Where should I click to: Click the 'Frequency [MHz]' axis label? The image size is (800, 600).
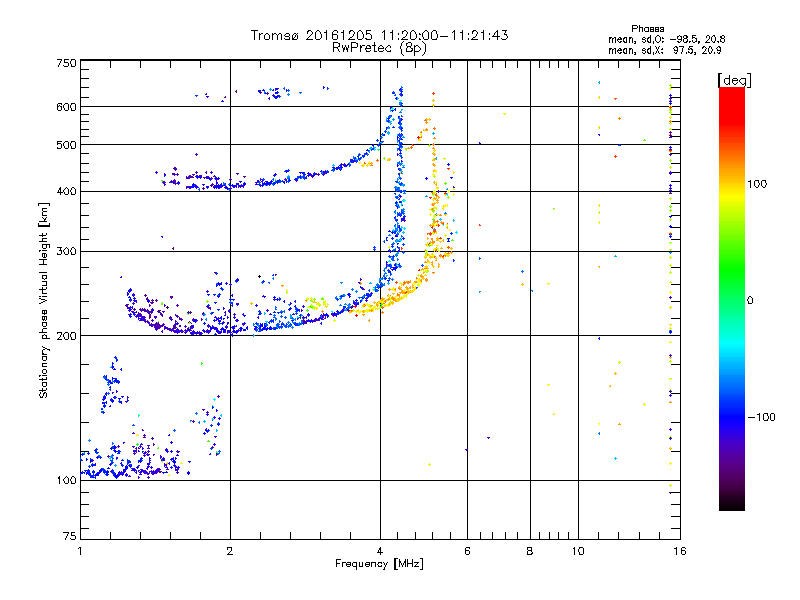pyautogui.click(x=379, y=564)
